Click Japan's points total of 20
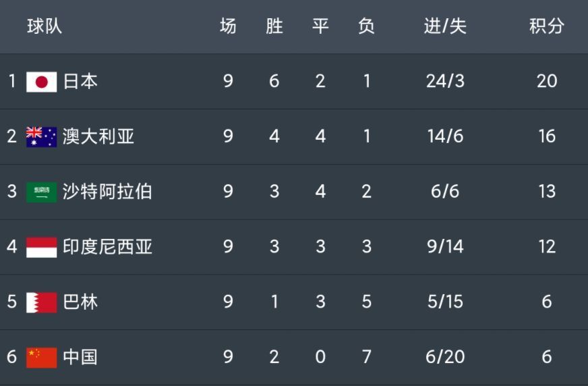The image size is (588, 386). coord(547,81)
